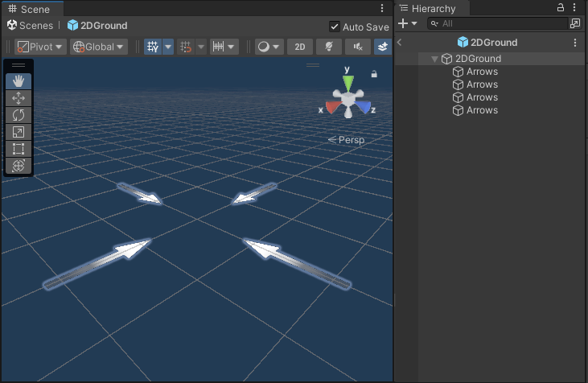Mute scene audio toggle
This screenshot has height=383, width=588.
click(x=356, y=47)
